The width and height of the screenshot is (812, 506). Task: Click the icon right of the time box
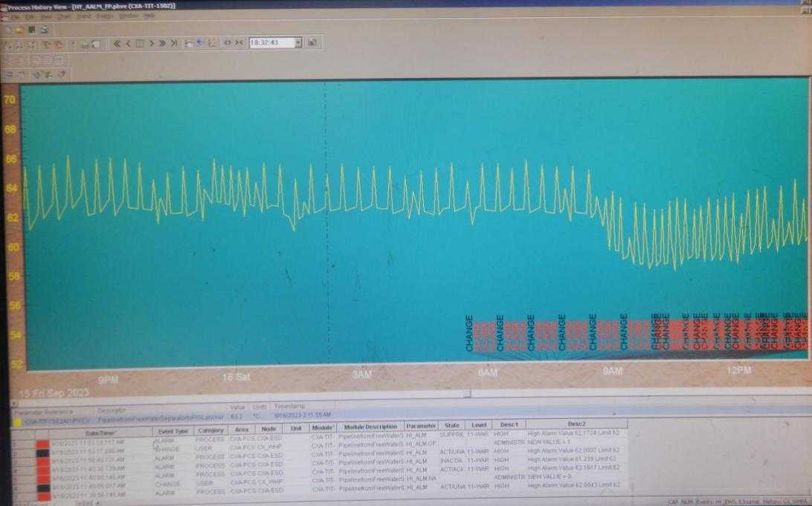point(312,43)
